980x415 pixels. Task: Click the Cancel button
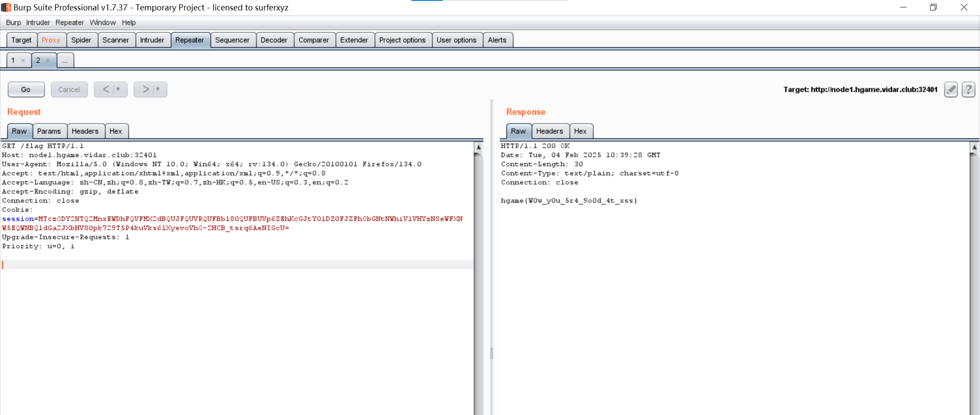tap(69, 89)
